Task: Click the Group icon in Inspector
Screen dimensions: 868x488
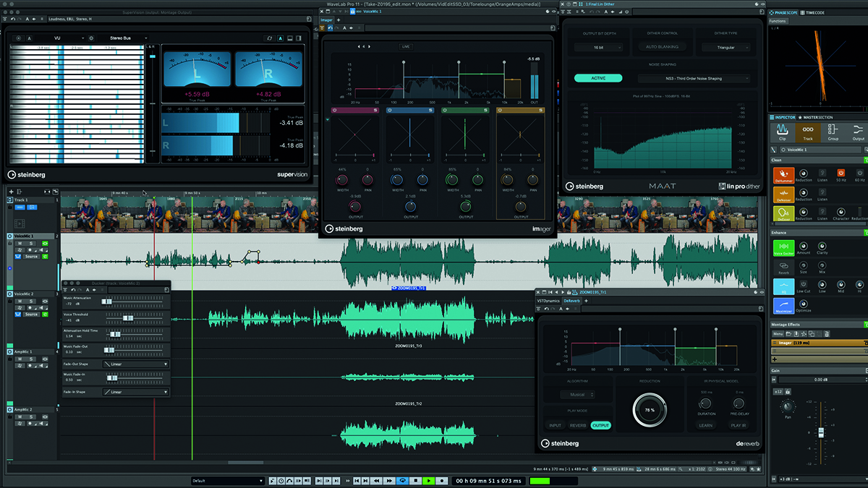Action: coord(833,132)
